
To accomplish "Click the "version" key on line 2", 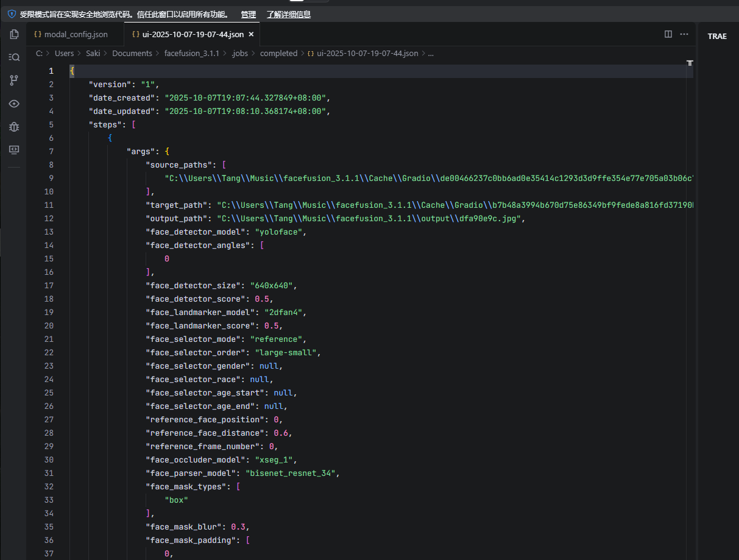I will pyautogui.click(x=112, y=84).
